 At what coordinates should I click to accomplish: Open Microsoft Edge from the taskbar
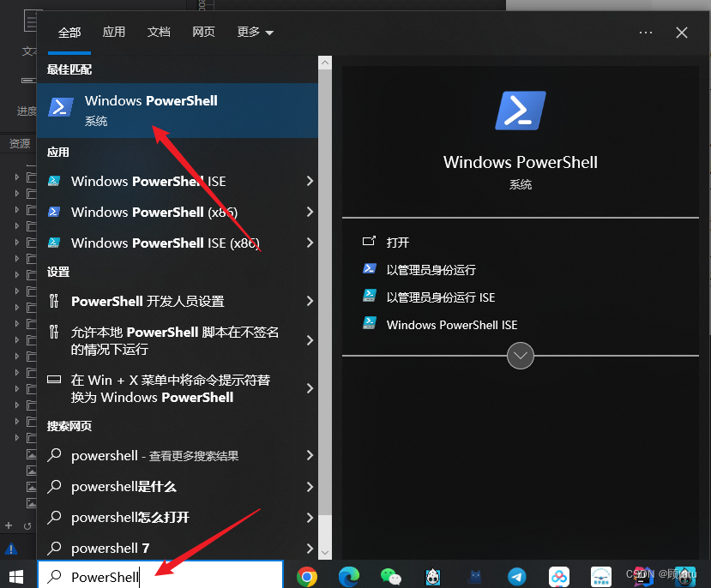coord(349,577)
